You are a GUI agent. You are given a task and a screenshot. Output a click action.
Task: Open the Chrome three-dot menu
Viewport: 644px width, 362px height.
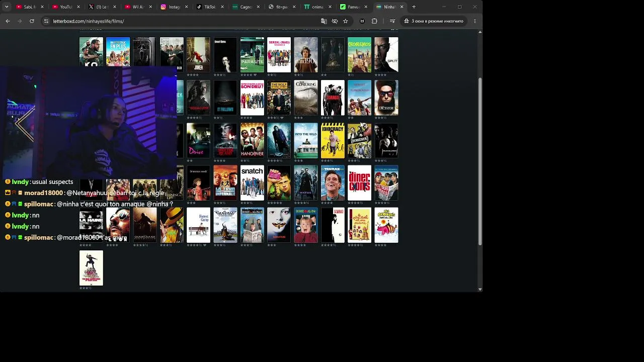tap(475, 21)
